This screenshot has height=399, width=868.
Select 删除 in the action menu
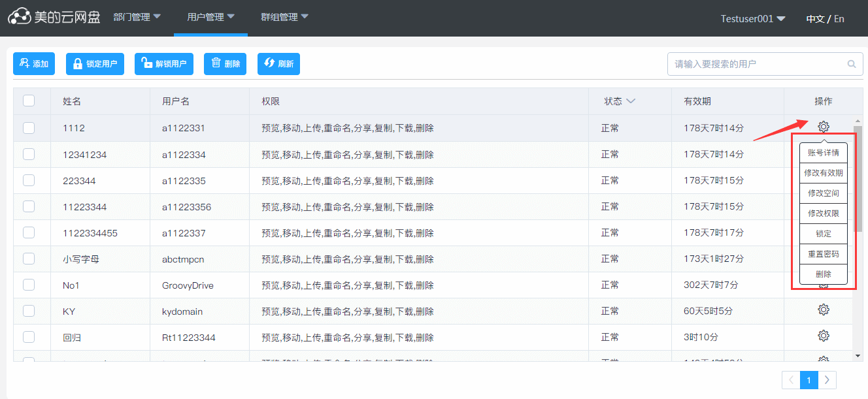coord(824,274)
